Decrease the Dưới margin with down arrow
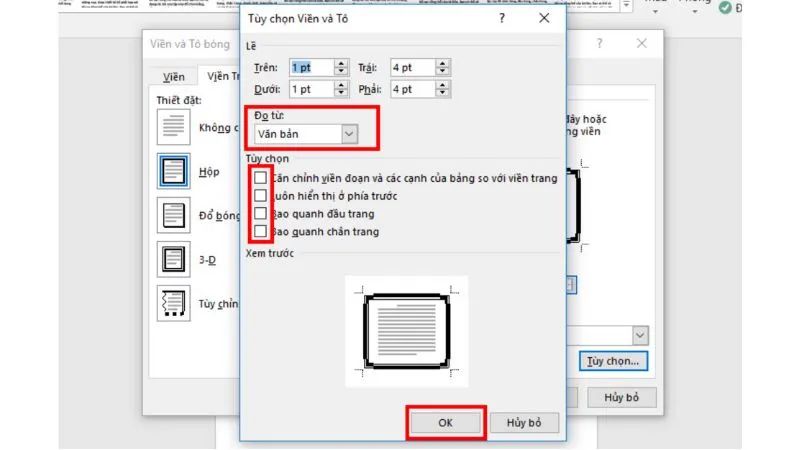The width and height of the screenshot is (800, 450). click(341, 93)
